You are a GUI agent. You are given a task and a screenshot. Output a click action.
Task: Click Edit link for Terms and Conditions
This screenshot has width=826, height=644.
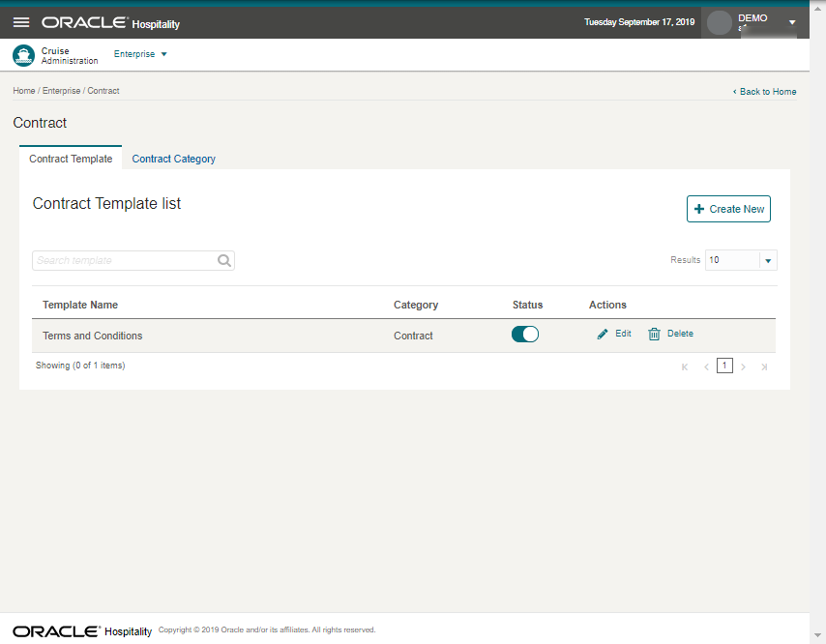click(x=623, y=334)
